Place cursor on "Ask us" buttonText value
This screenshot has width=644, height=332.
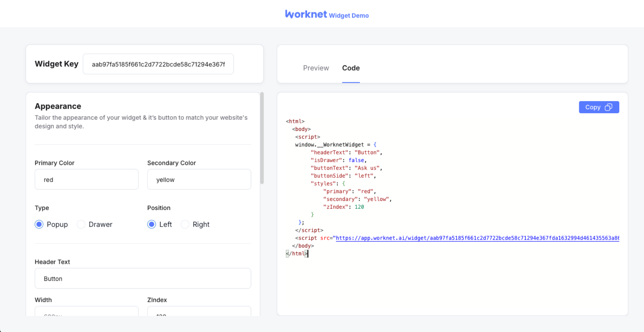coord(367,168)
